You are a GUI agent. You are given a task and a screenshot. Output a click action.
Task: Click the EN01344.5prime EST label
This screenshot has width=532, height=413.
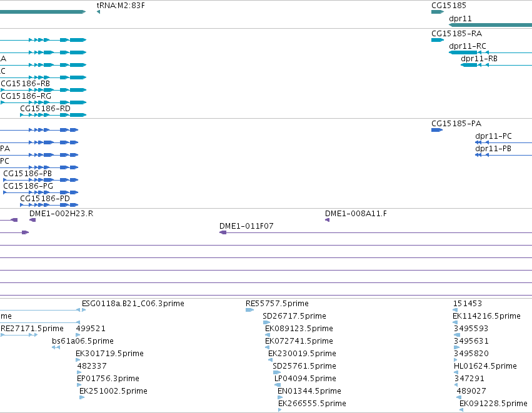pos(309,391)
